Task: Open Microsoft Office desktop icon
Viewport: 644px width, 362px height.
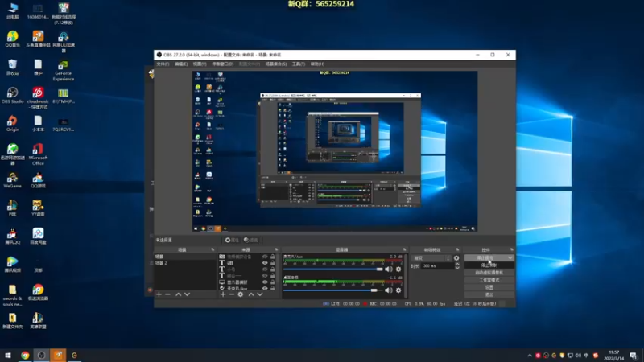Action: coord(38,154)
